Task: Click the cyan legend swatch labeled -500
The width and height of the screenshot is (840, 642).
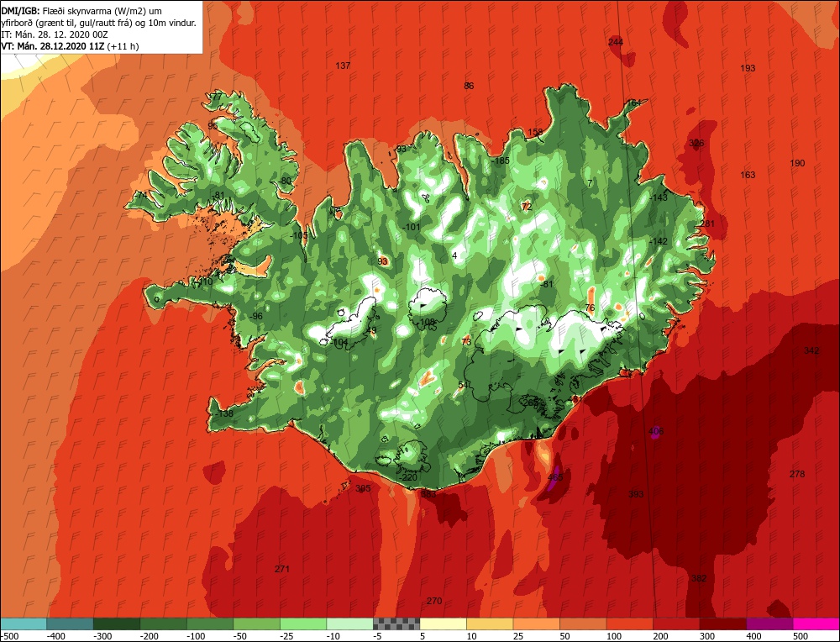Action: 24,624
